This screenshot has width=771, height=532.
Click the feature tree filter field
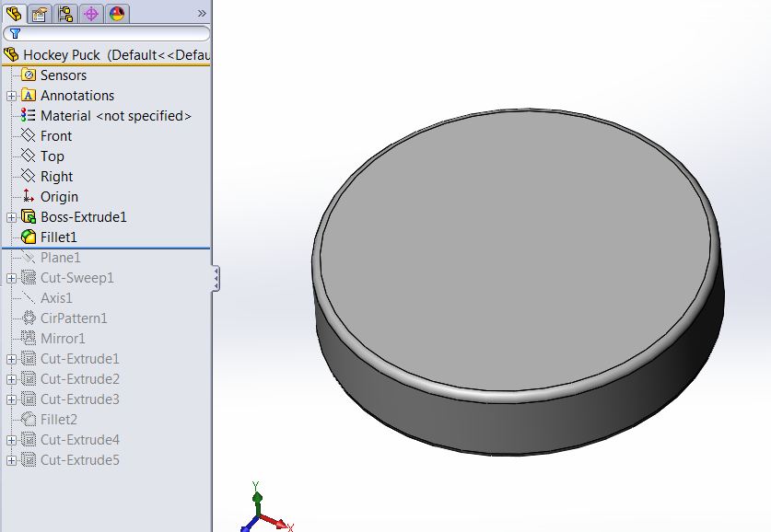[x=106, y=33]
